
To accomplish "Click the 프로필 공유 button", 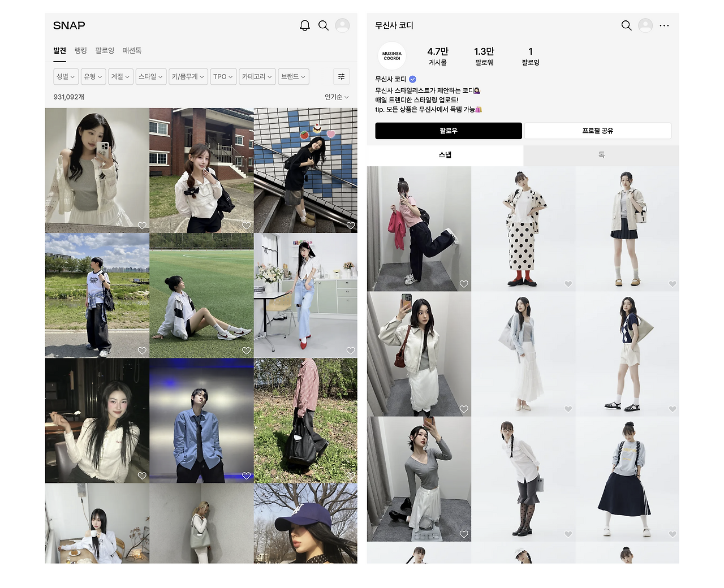I will (x=598, y=131).
